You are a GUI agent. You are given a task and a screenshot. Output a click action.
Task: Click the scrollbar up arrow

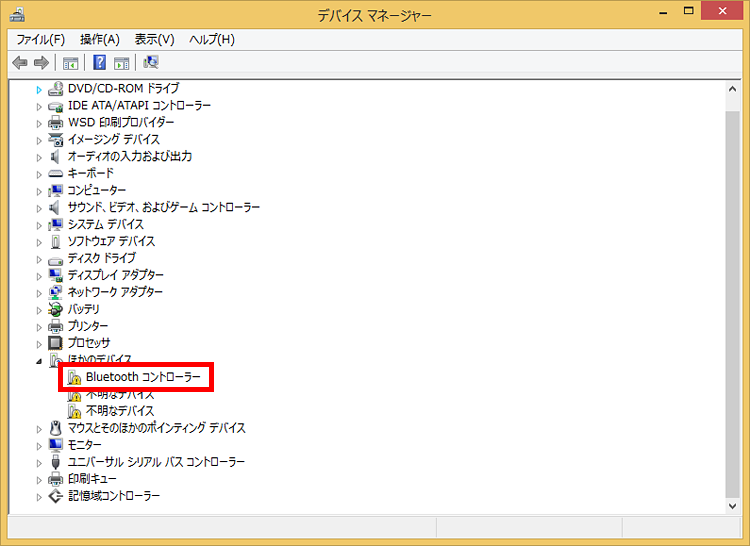click(x=732, y=89)
